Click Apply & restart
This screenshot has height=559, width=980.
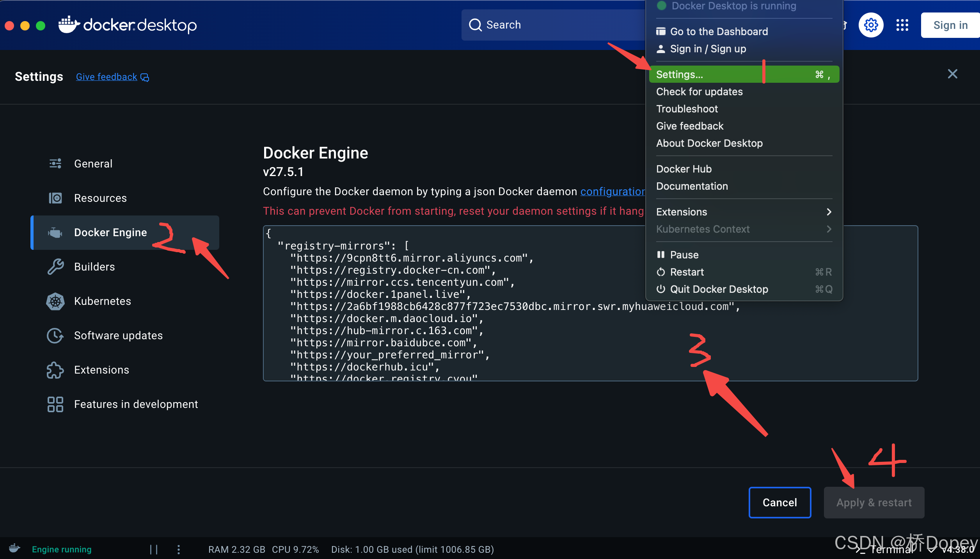pos(874,502)
